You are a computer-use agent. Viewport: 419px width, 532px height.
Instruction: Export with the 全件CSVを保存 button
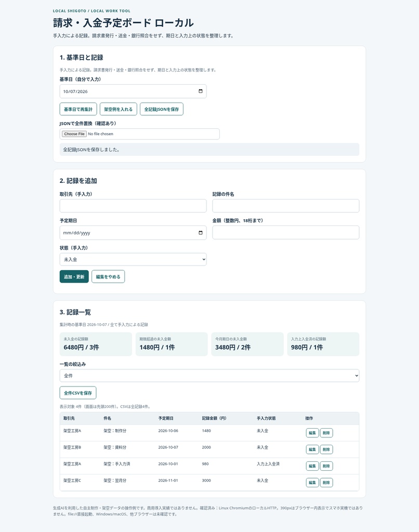[x=78, y=393]
